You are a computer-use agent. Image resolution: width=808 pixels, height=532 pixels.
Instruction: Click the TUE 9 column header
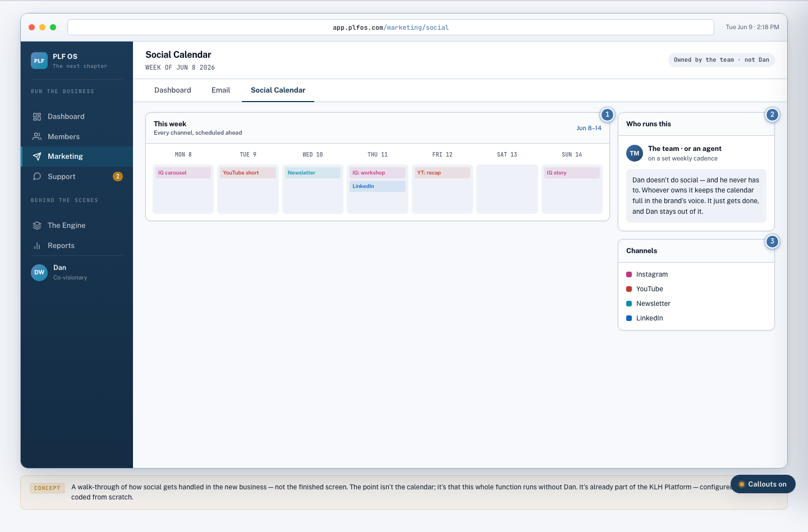(248, 154)
